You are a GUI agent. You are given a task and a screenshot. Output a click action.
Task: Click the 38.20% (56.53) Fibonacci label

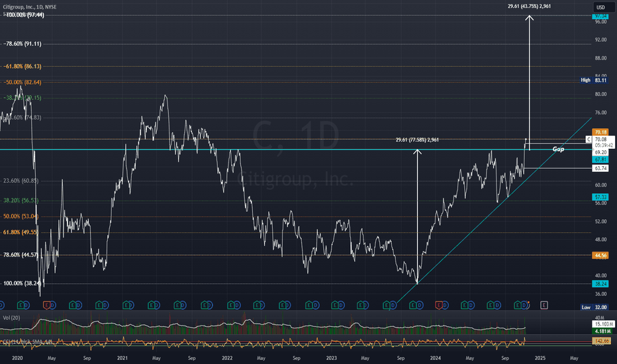(21, 201)
